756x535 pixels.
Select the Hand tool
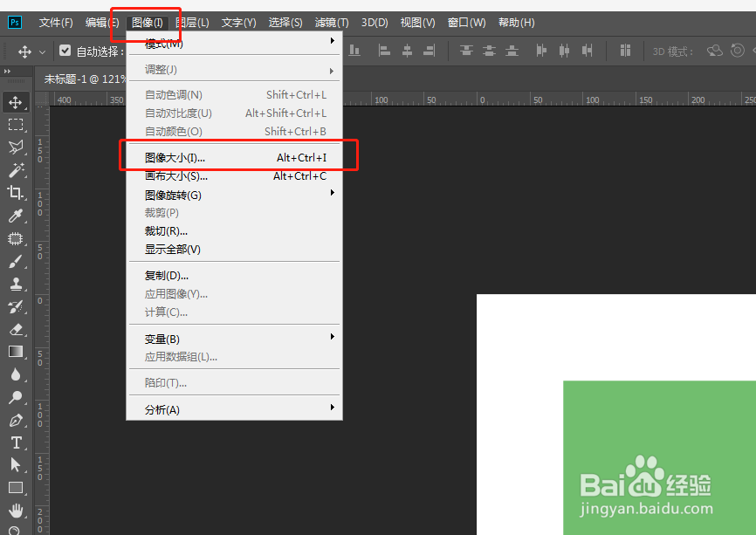click(16, 510)
